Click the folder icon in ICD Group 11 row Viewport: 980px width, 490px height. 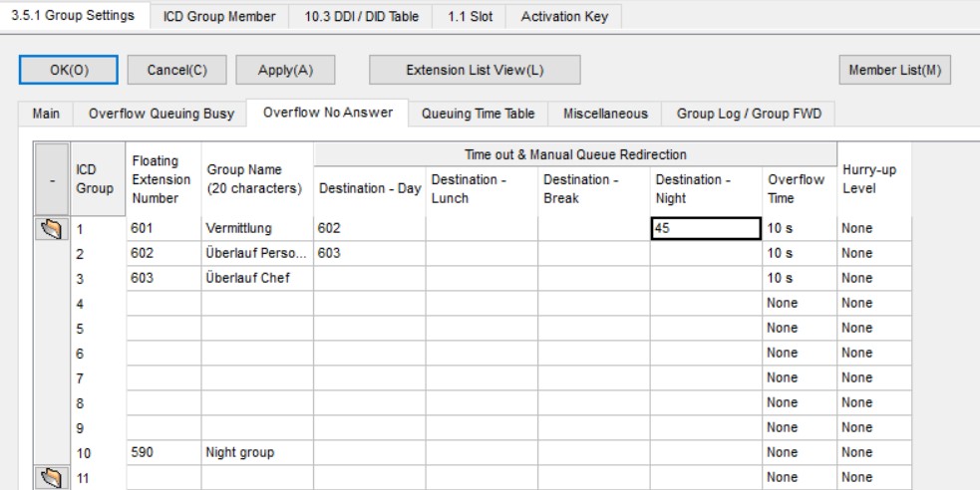pyautogui.click(x=52, y=478)
